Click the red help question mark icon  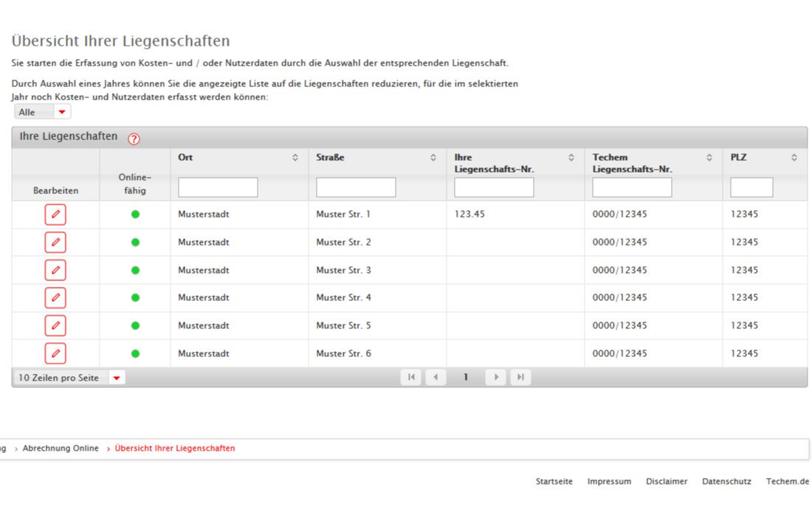(x=134, y=139)
